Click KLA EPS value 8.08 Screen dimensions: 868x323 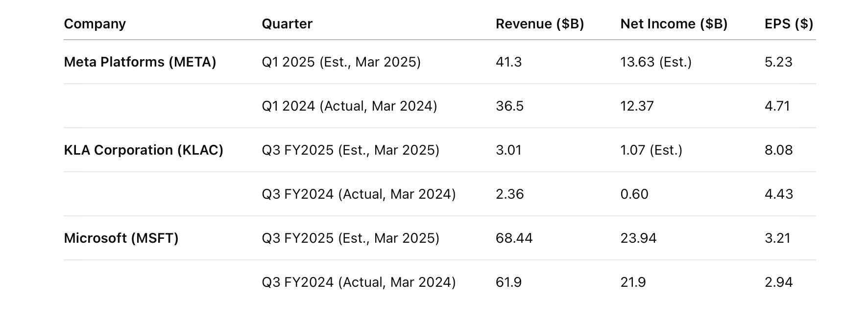(x=779, y=150)
